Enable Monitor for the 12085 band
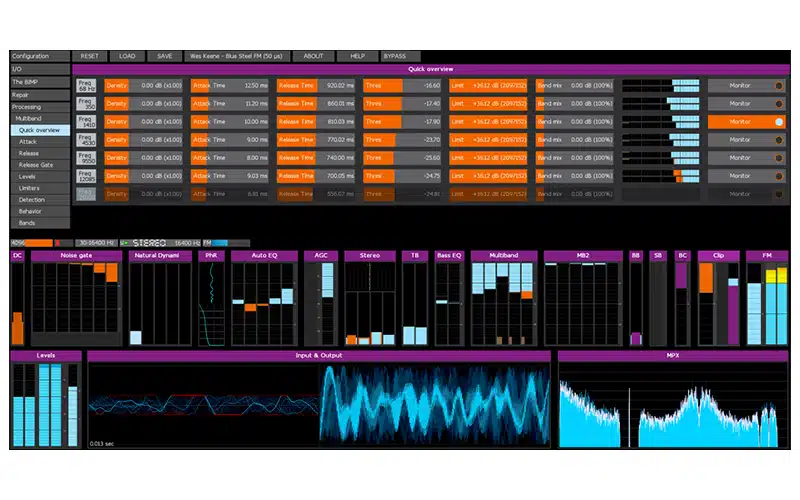This screenshot has height=500, width=800. tap(746, 176)
